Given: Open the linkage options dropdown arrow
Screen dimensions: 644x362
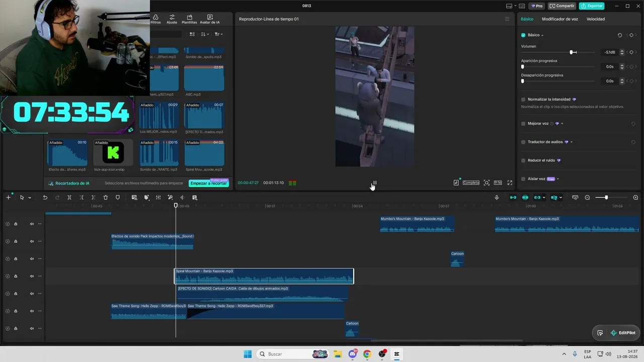Looking at the screenshot, I should tap(544, 198).
